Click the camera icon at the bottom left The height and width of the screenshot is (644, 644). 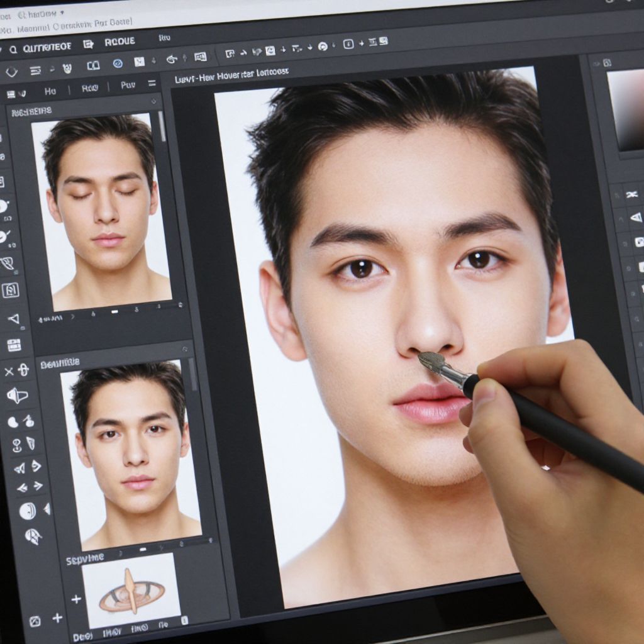[x=35, y=621]
